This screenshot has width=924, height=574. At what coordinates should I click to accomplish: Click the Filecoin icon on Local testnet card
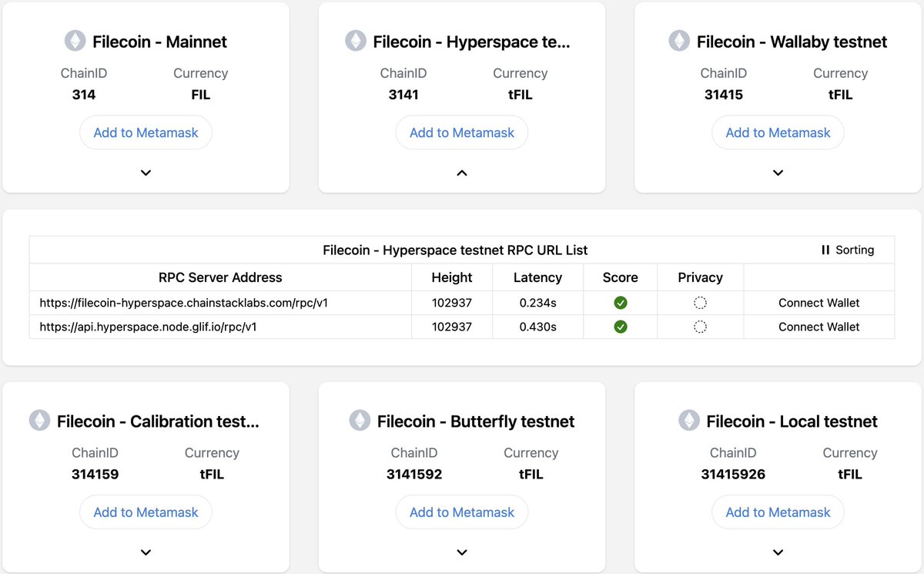click(691, 421)
